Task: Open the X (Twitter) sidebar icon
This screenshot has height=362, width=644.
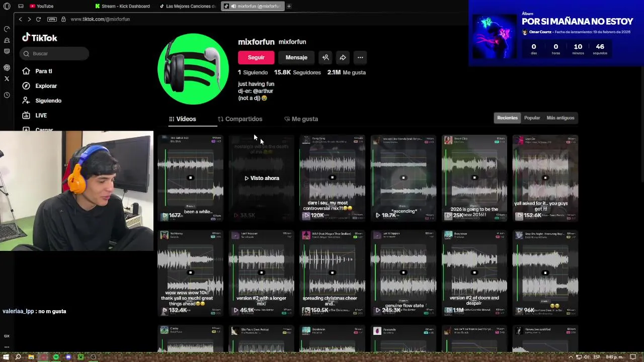Action: [x=7, y=78]
